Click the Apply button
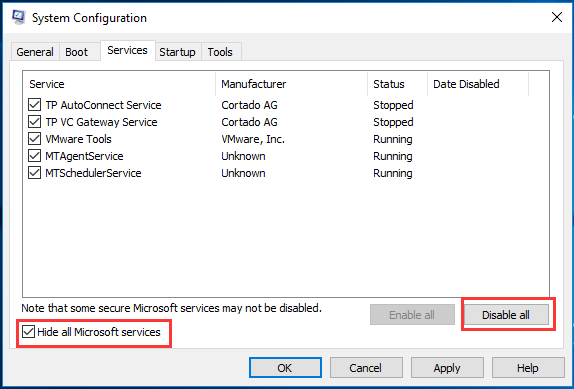This screenshot has width=574, height=389. pos(447,368)
